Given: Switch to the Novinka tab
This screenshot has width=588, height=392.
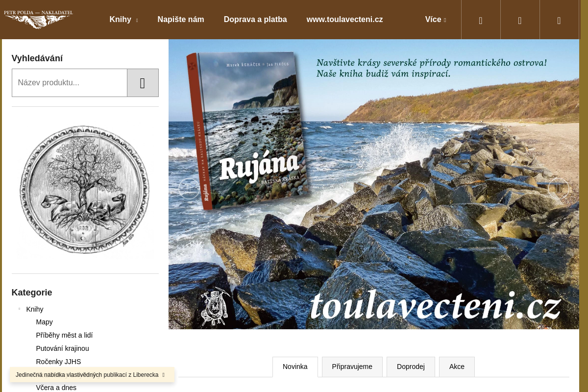Looking at the screenshot, I should tap(295, 367).
